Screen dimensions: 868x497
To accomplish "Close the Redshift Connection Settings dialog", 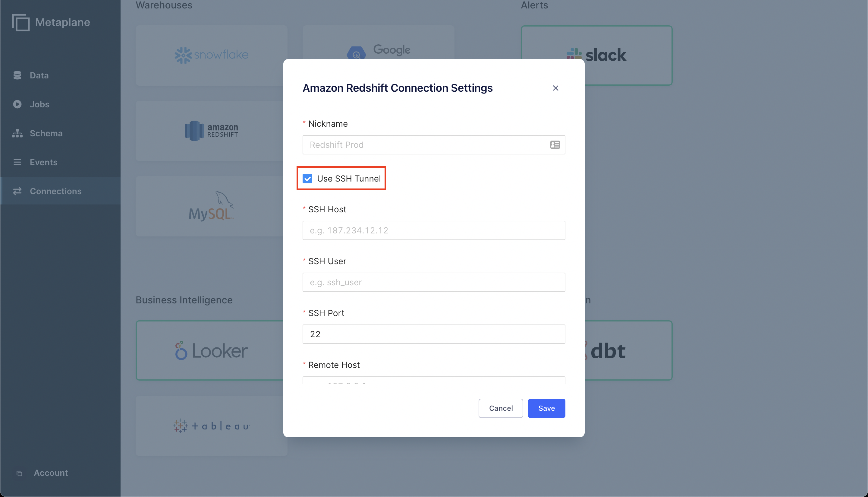I will [555, 88].
